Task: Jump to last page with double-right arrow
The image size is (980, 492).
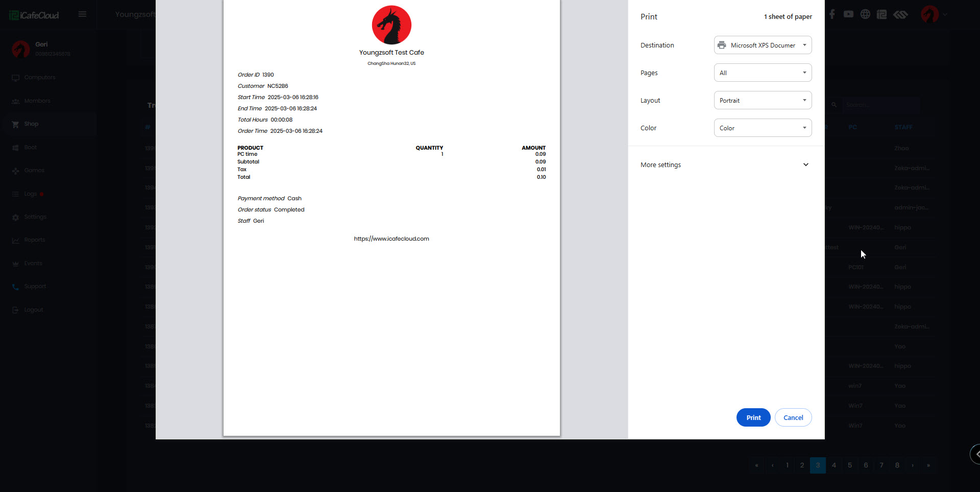Action: [928, 465]
